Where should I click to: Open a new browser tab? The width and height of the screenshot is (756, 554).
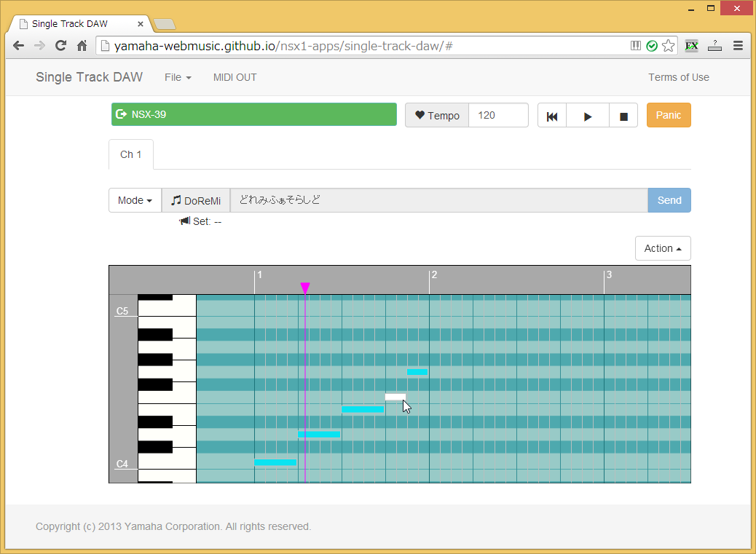(165, 24)
